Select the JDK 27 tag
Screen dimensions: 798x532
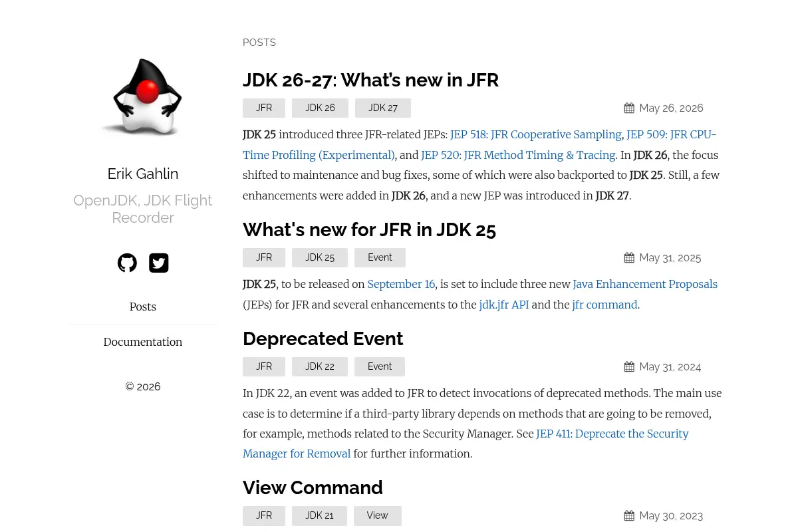[x=383, y=108]
